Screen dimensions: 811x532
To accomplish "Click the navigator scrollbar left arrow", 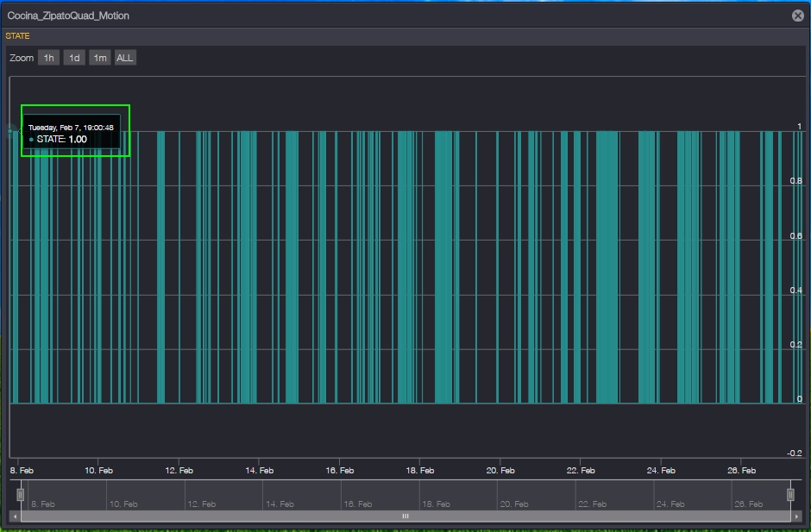I will [15, 516].
